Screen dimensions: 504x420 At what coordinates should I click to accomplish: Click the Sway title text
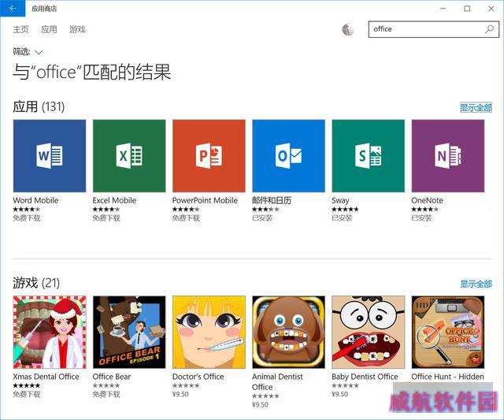click(x=340, y=201)
